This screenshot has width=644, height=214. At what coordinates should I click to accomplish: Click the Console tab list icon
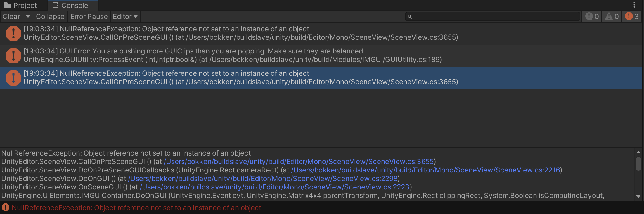56,5
